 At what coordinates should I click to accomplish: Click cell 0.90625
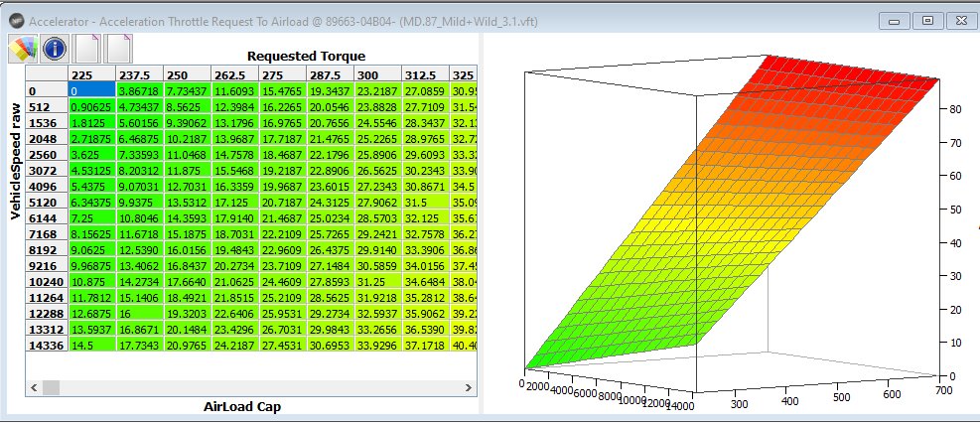pyautogui.click(x=92, y=107)
